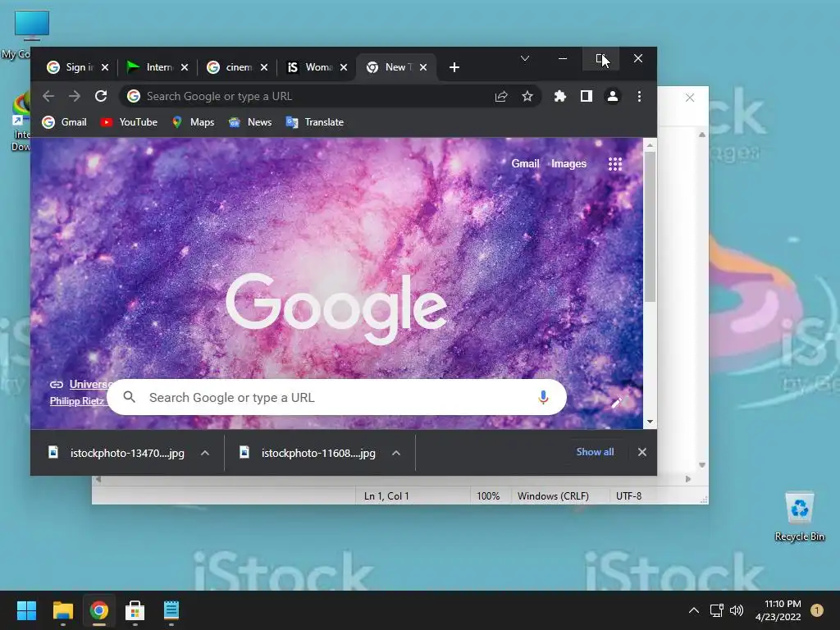Click Notepad's 100% zoom status
Screen dimensions: 840x630
[488, 496]
